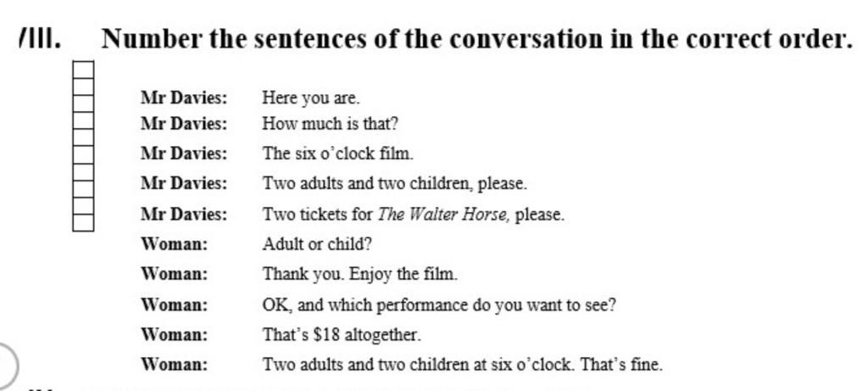Click the sentence 'How much is that?'

click(330, 124)
